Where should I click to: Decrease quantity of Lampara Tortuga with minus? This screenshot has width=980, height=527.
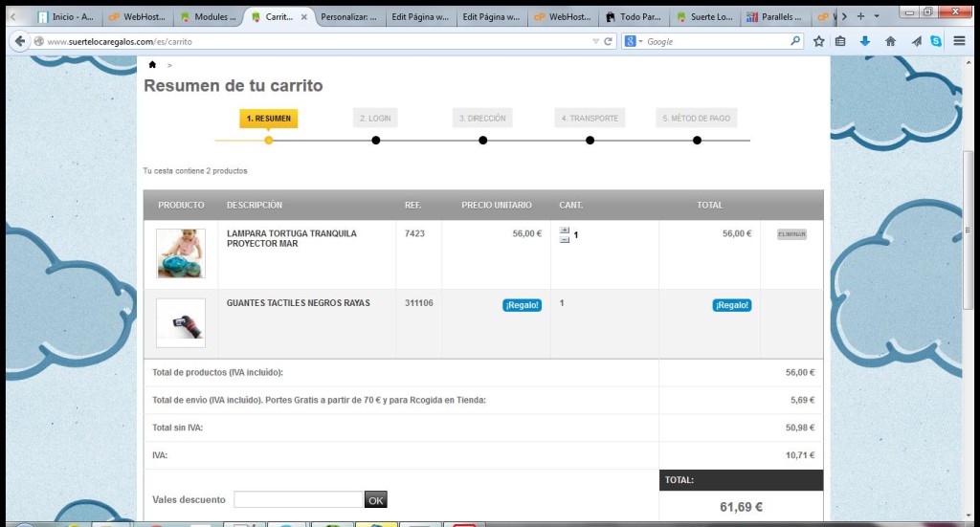(x=564, y=239)
